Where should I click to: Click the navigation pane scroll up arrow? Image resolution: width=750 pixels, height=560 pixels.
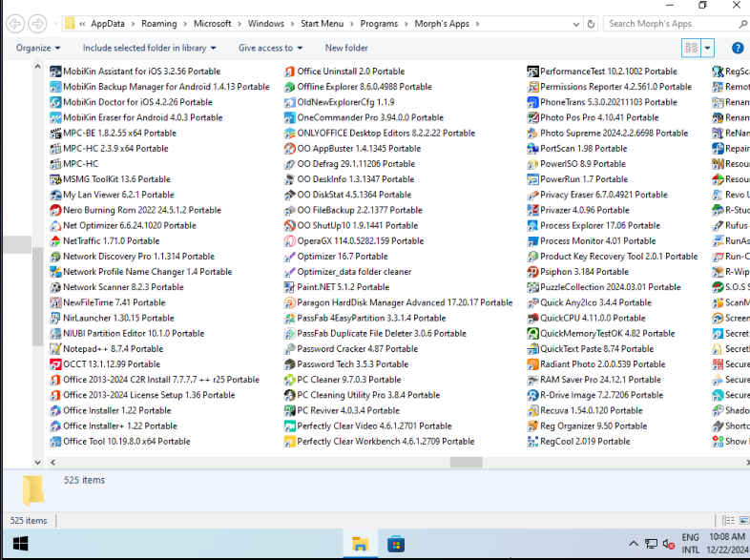37,68
